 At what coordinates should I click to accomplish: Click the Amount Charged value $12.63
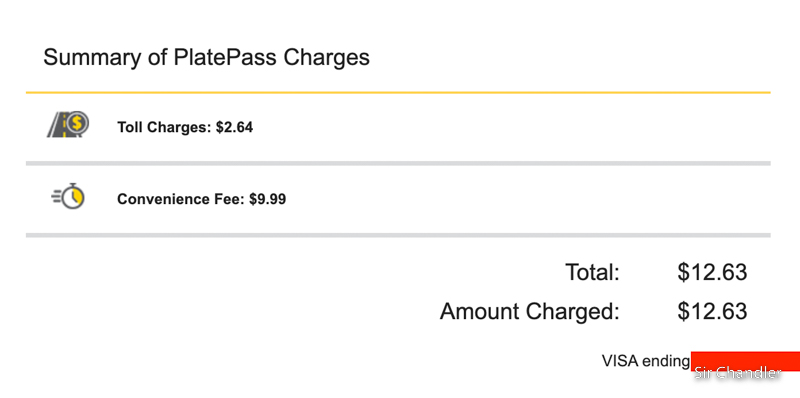(712, 311)
